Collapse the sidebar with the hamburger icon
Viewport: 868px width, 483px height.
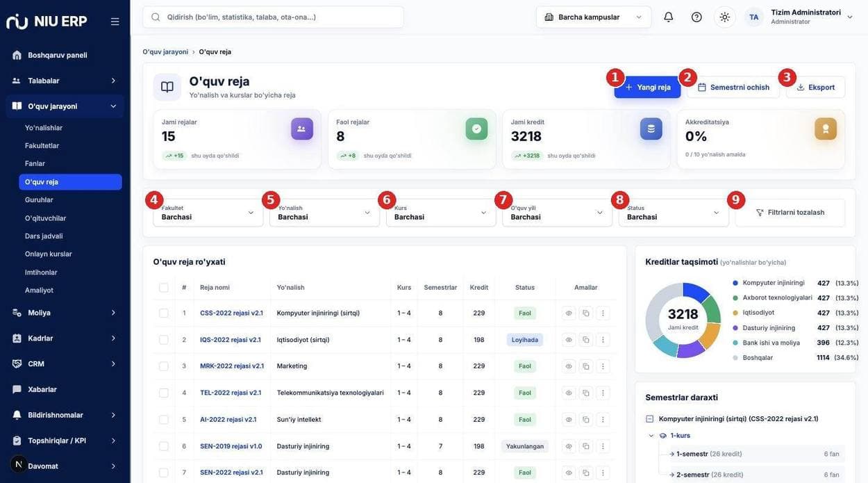[115, 22]
